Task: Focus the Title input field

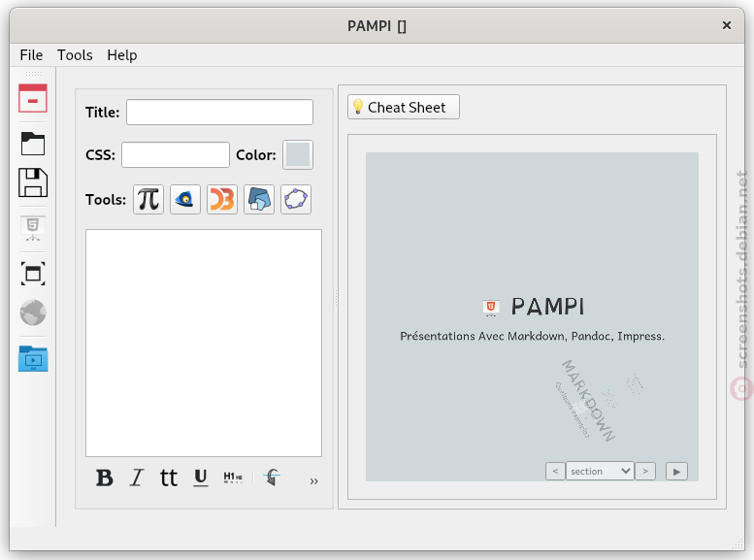Action: click(x=219, y=112)
